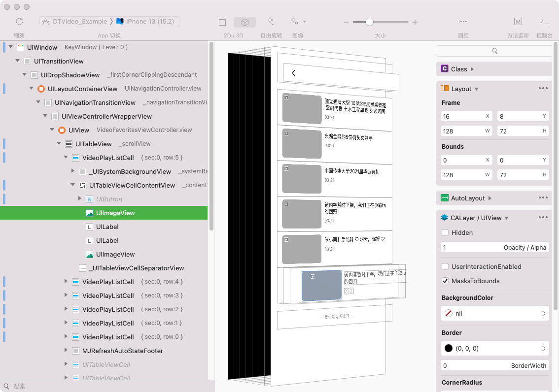Edit the Bounds width field

(x=466, y=175)
